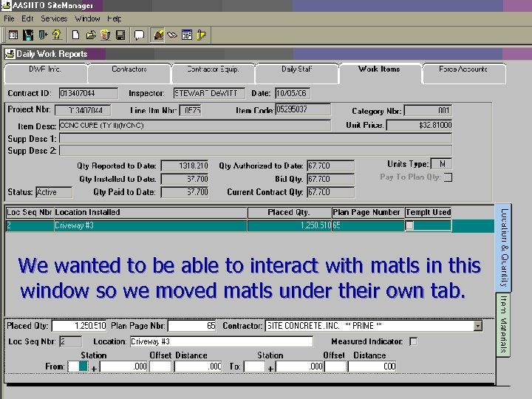The height and width of the screenshot is (399, 532).
Task: Open help with the question mark icon
Action: click(57, 35)
